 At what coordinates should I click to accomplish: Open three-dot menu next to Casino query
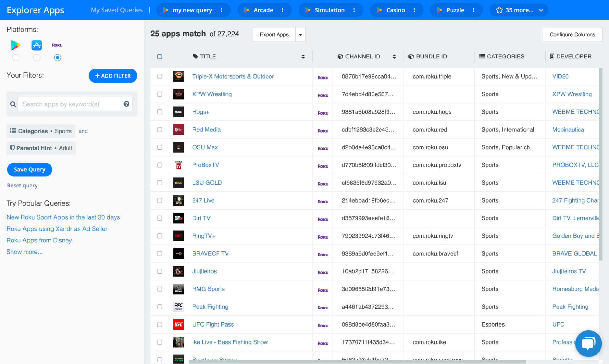pyautogui.click(x=414, y=10)
